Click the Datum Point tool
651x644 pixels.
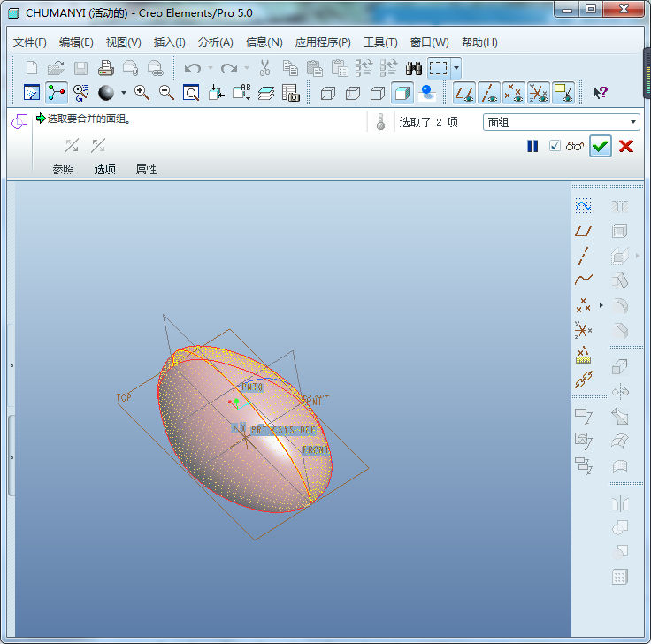click(x=583, y=305)
